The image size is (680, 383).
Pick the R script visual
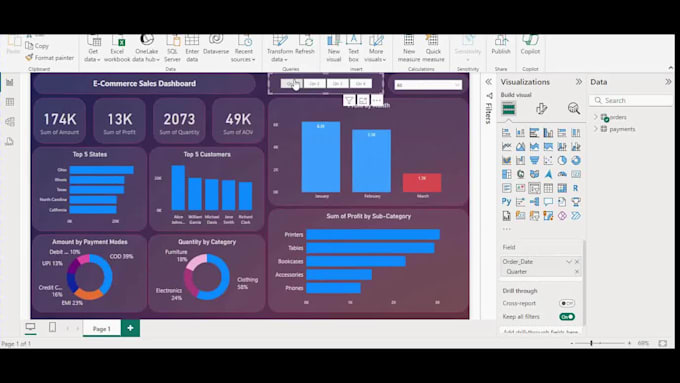[x=576, y=188]
